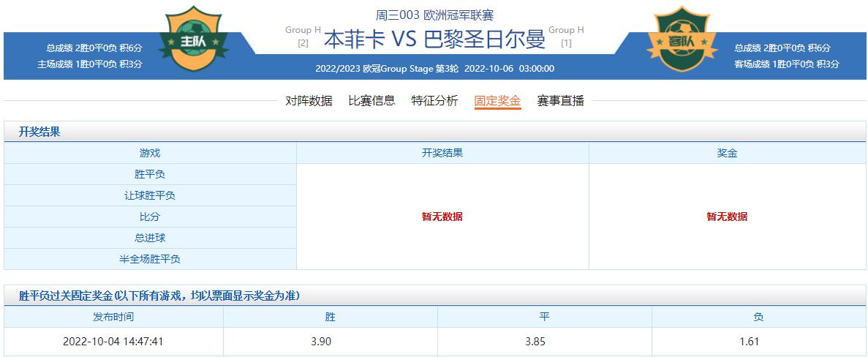This screenshot has width=868, height=357.
Task: Click the 1.61 loss odds value
Action: tap(749, 342)
